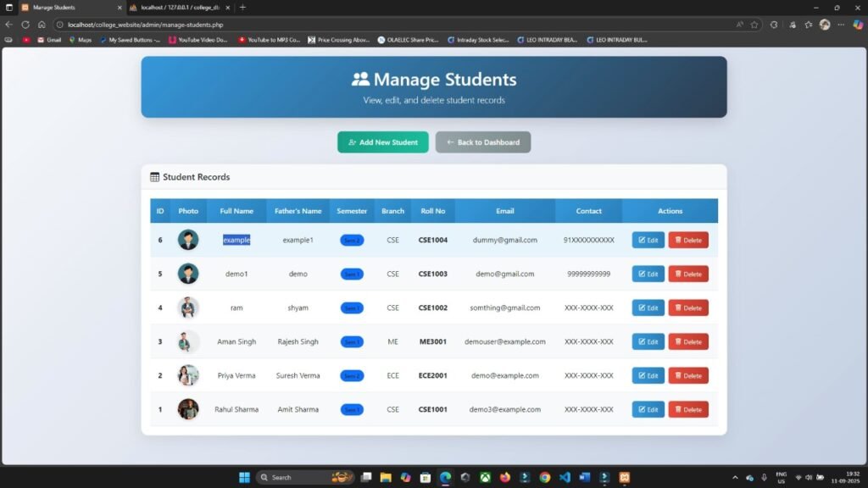Toggle the browser profile avatar menu
The height and width of the screenshot is (488, 868).
pos(824,25)
